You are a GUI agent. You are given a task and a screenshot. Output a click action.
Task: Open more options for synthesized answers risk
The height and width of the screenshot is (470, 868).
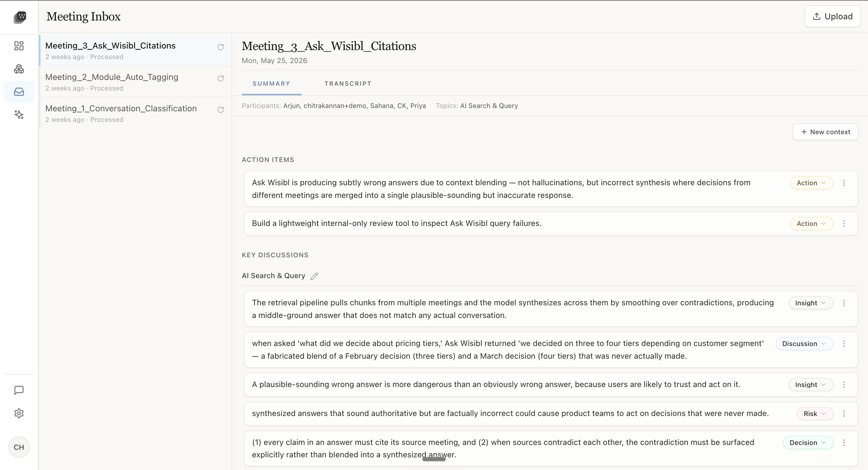[844, 414]
